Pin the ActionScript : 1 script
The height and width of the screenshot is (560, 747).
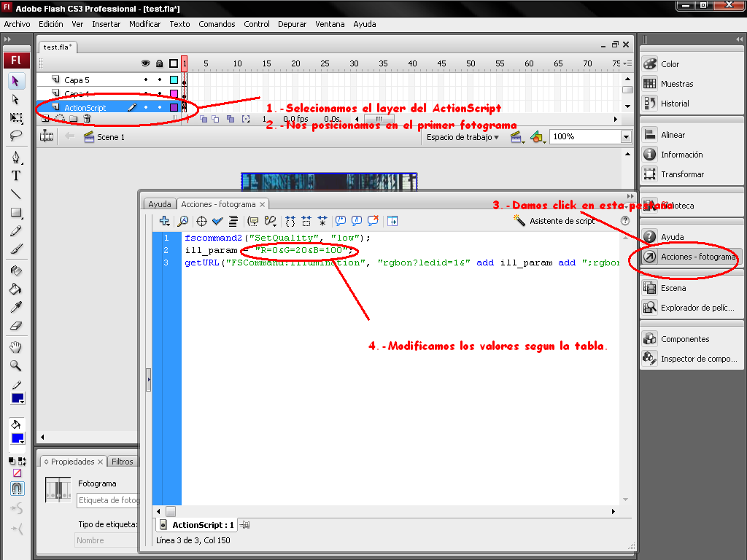tap(245, 525)
